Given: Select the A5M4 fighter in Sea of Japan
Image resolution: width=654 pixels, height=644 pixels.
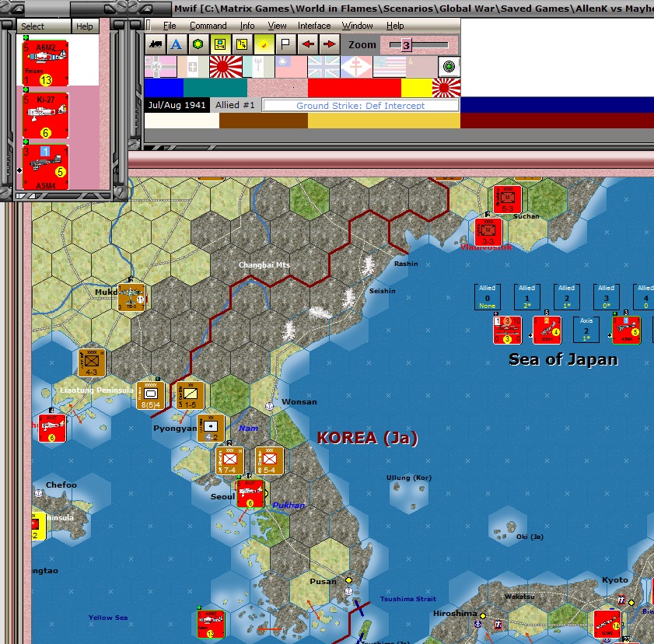Looking at the screenshot, I should pyautogui.click(x=627, y=330).
